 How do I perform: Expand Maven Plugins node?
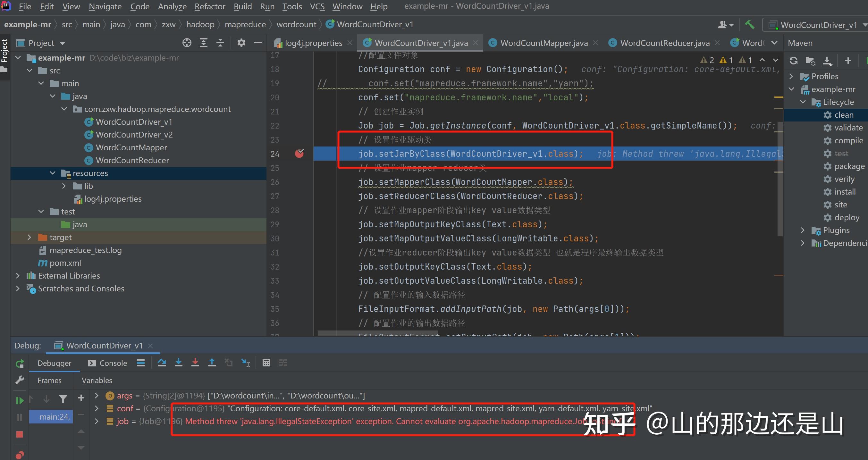click(x=803, y=230)
